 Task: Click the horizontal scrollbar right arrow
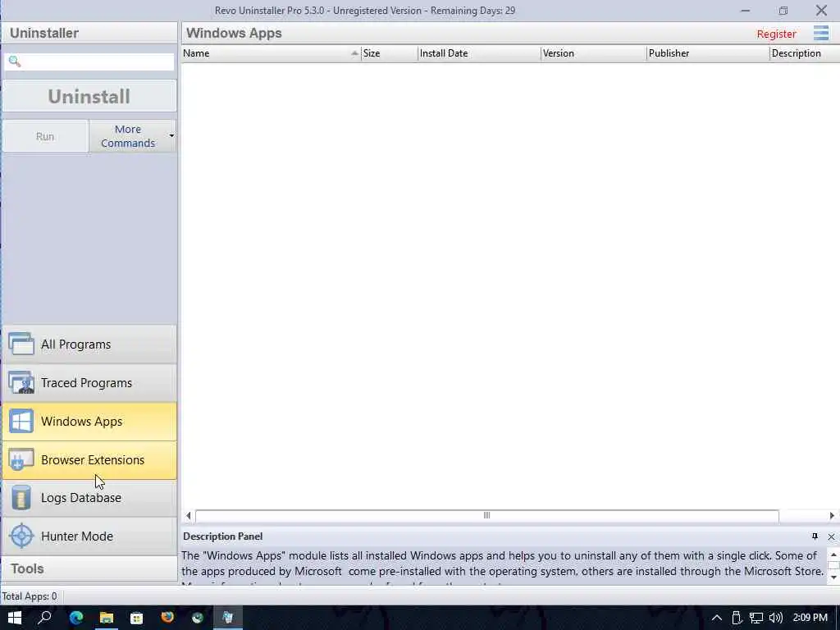tap(832, 515)
